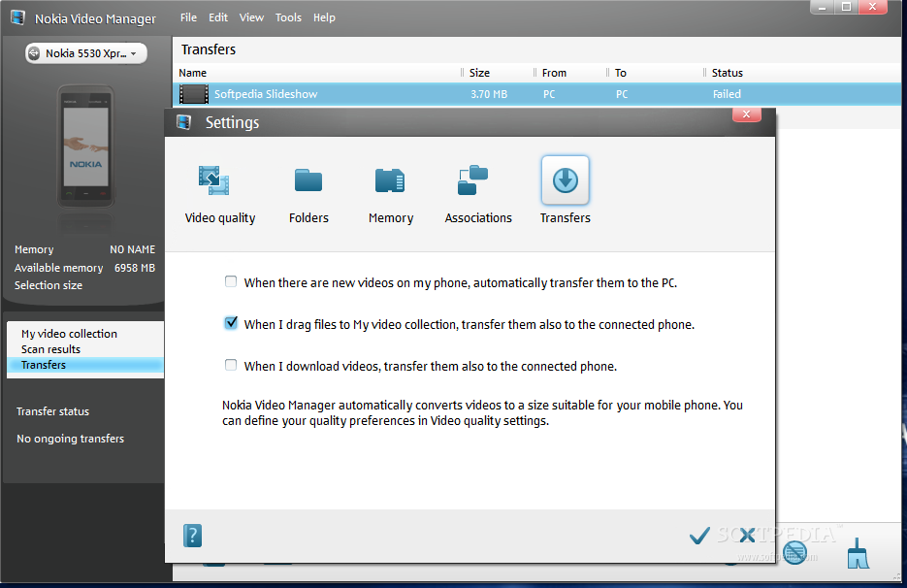Open the Help menu
Viewport: 907px width, 588px height.
tap(325, 17)
